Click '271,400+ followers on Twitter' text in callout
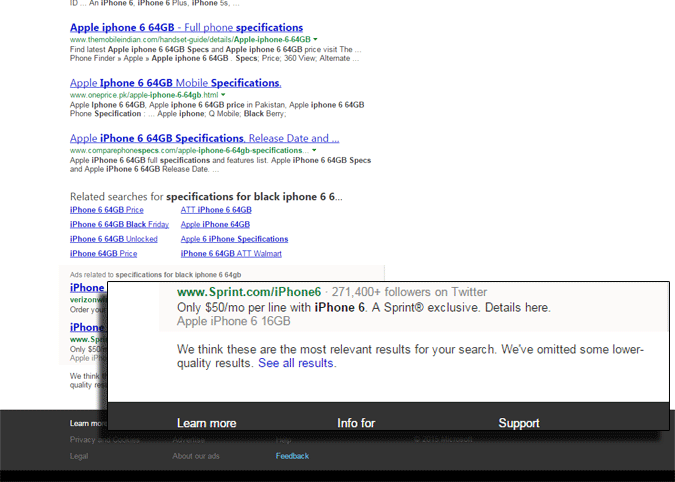Viewport: 675px width, 482px height. pos(409,292)
